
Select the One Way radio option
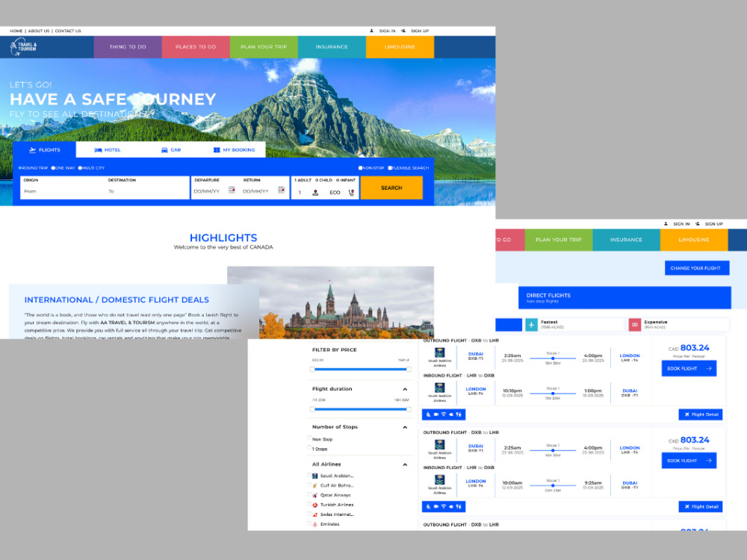point(53,168)
